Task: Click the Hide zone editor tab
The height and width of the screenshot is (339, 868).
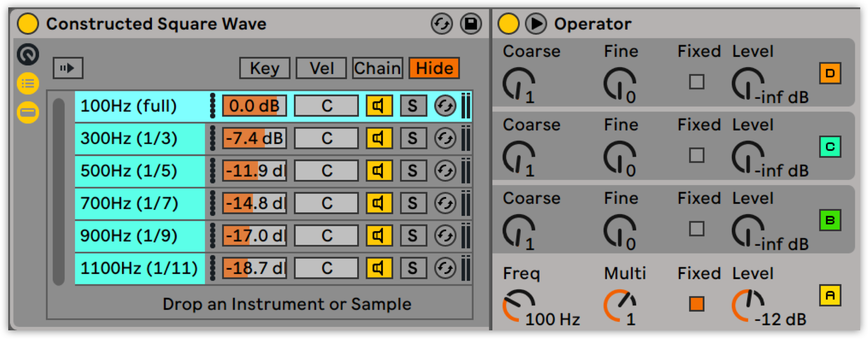Action: [x=434, y=68]
